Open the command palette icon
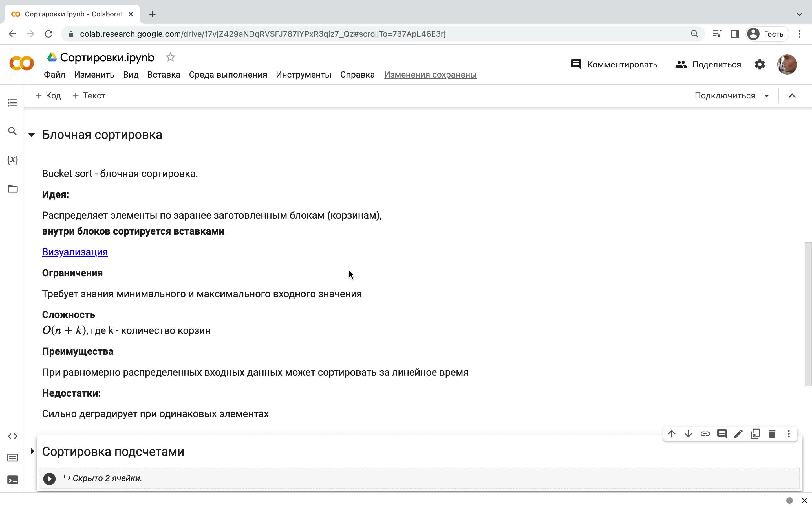The image size is (812, 508). tap(12, 457)
